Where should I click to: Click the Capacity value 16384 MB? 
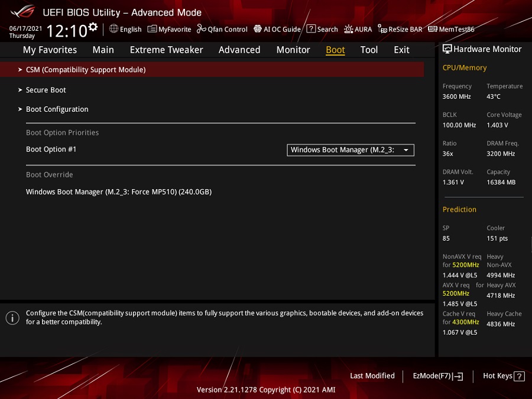click(501, 182)
